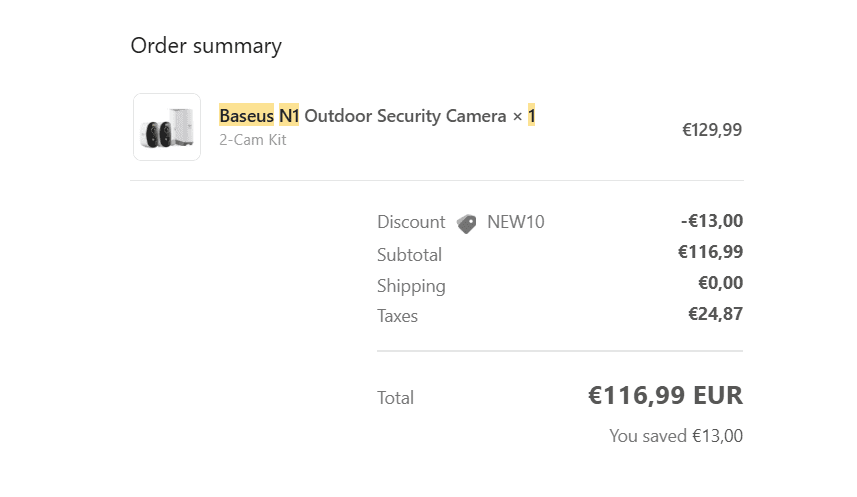
Task: Click the Order summary heading
Action: click(206, 45)
